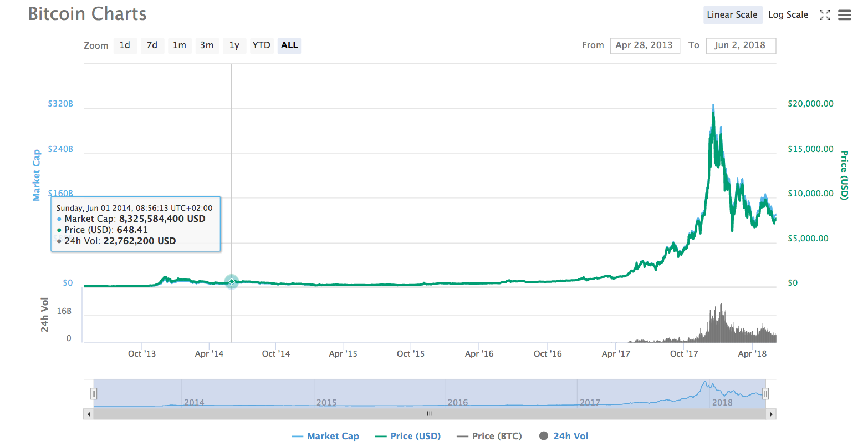This screenshot has height=446, width=868.
Task: Click the 2017 label in navigator
Action: click(x=590, y=403)
